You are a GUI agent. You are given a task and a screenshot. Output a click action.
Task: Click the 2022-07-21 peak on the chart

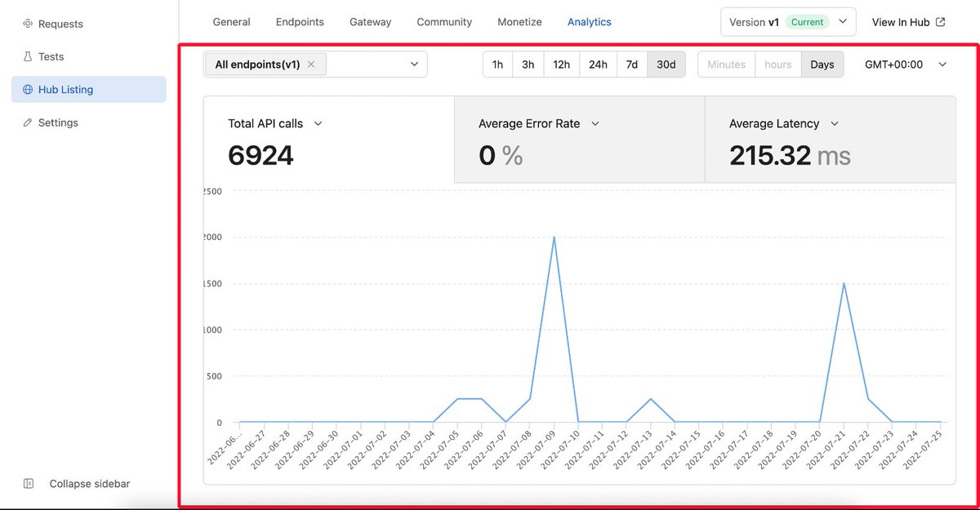pos(843,283)
